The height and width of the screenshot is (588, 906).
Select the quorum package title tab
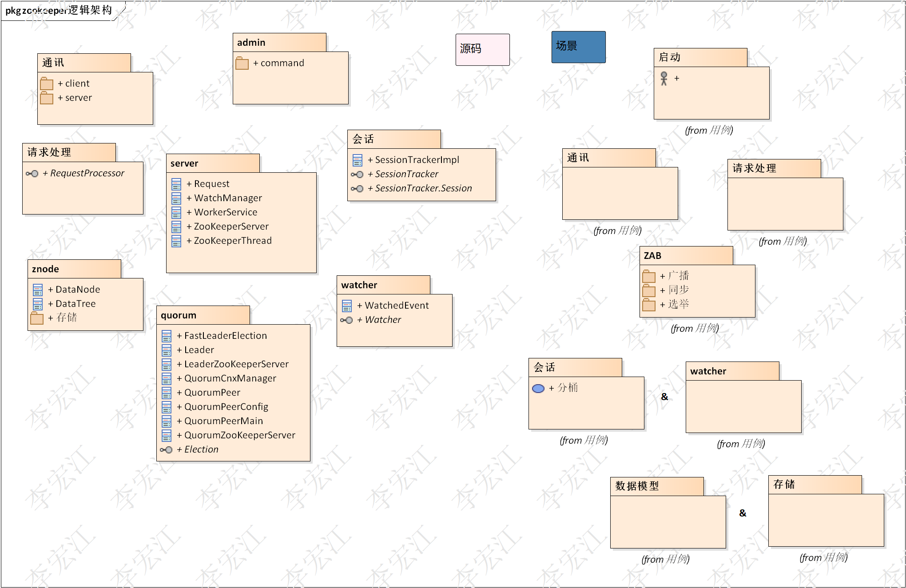[203, 315]
